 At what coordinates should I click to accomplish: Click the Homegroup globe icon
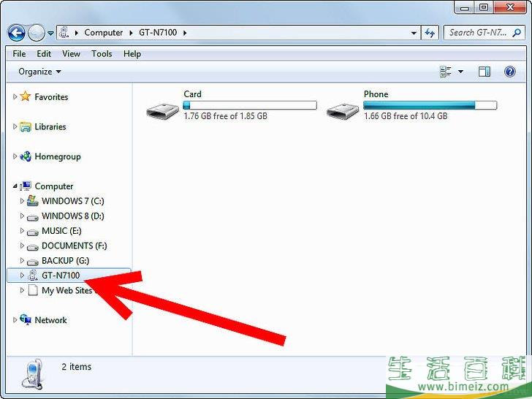point(26,156)
